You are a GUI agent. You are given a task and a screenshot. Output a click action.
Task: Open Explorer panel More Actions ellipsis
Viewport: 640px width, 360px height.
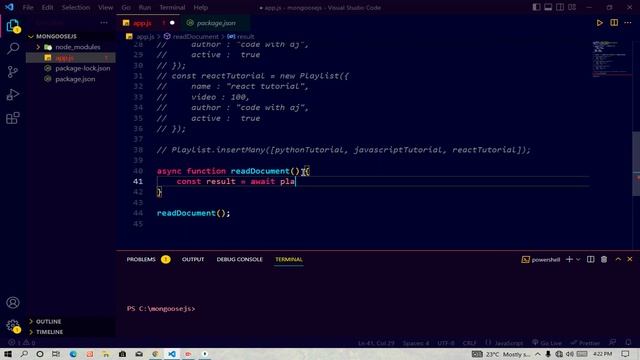pyautogui.click(x=104, y=23)
